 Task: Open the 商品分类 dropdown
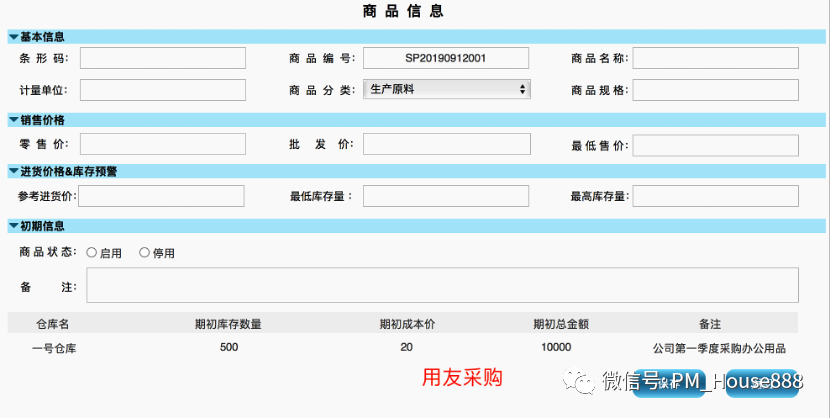click(x=446, y=90)
